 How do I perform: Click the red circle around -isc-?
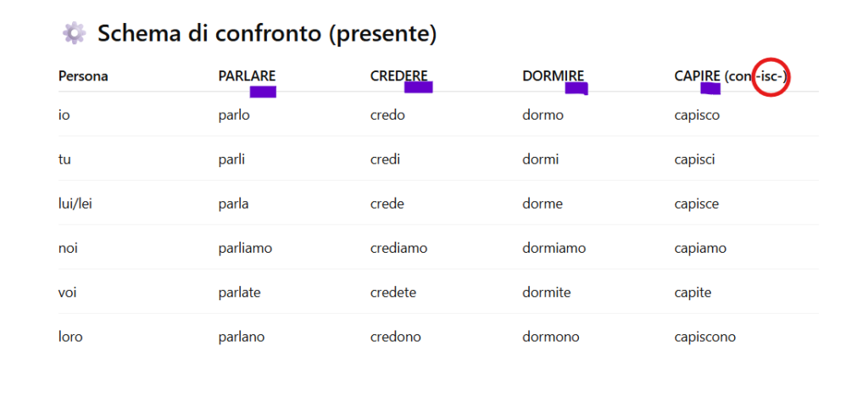pyautogui.click(x=771, y=76)
